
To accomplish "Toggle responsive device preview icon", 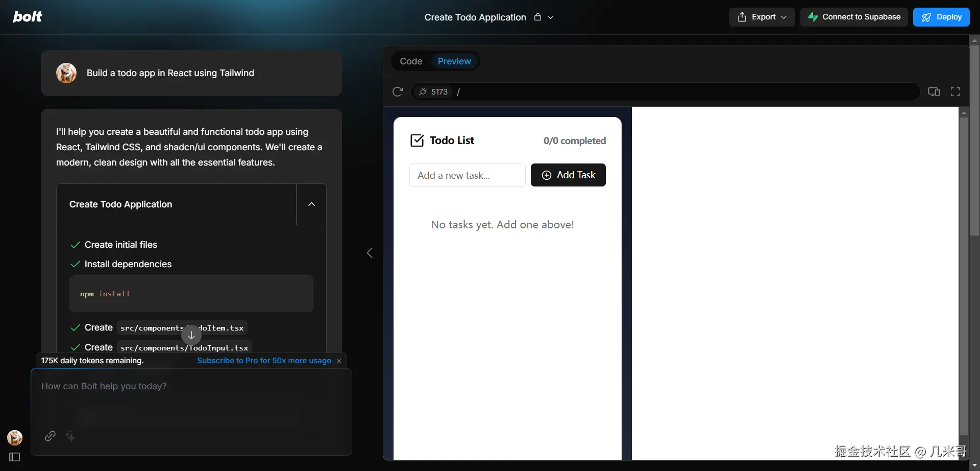I will pyautogui.click(x=934, y=92).
